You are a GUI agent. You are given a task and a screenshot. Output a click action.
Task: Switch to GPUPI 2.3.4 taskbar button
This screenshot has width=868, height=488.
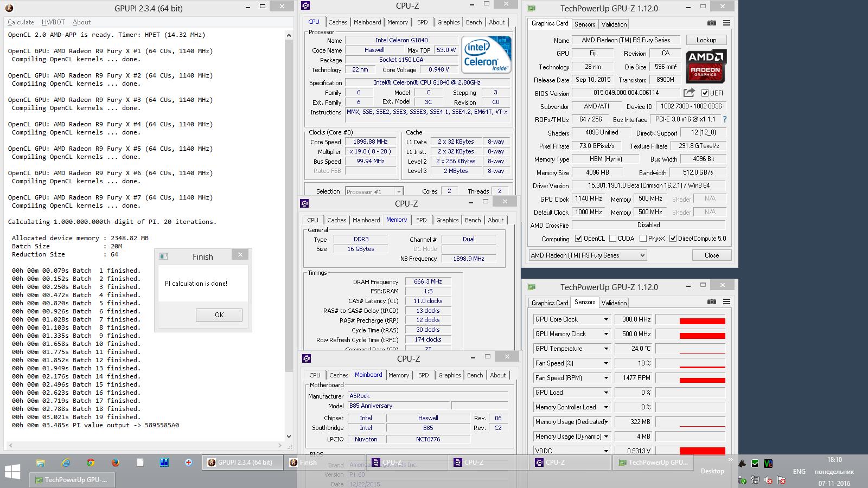(x=244, y=463)
